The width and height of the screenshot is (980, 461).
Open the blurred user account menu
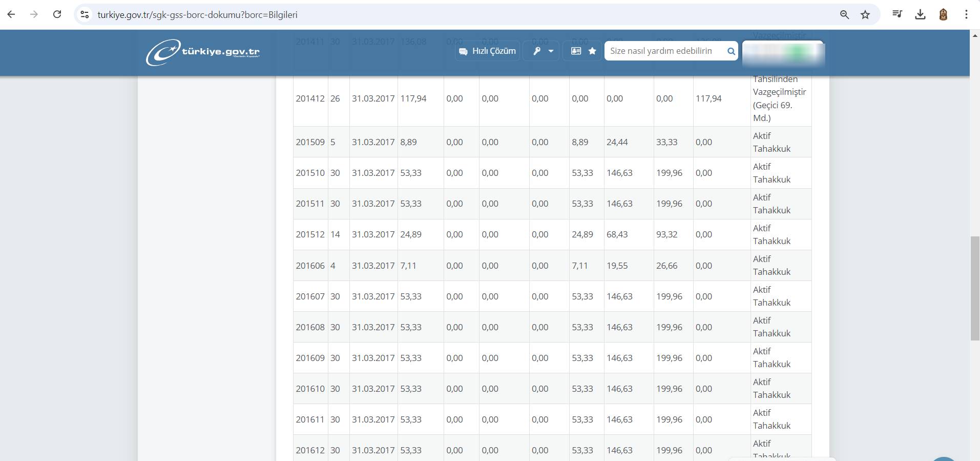(x=783, y=54)
